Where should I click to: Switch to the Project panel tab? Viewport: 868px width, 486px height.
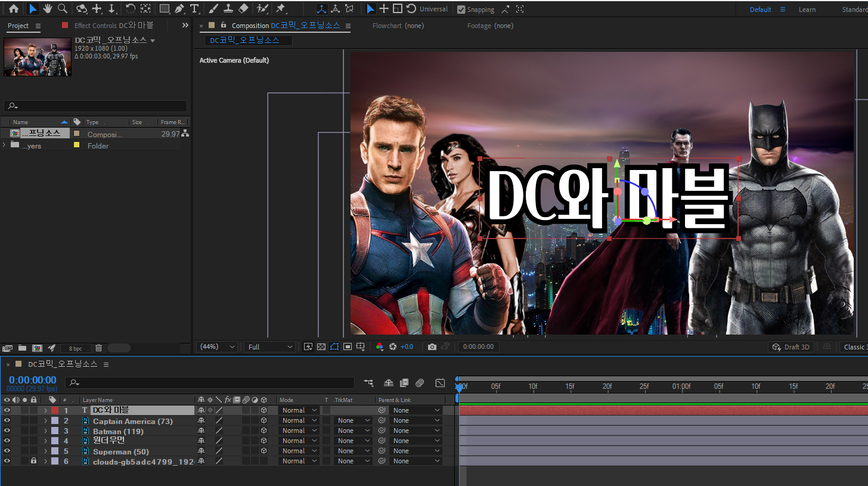pyautogui.click(x=18, y=26)
